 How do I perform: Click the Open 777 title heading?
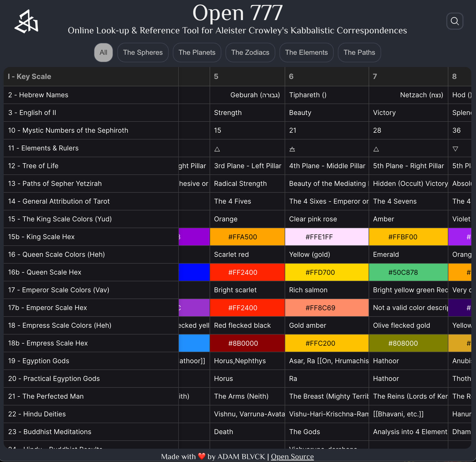237,13
